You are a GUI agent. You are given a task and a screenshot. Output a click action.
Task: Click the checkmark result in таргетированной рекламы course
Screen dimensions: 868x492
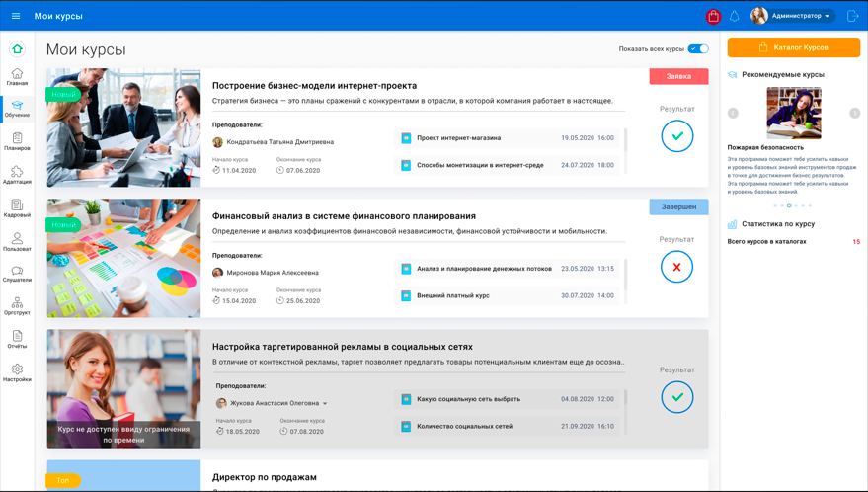[677, 397]
